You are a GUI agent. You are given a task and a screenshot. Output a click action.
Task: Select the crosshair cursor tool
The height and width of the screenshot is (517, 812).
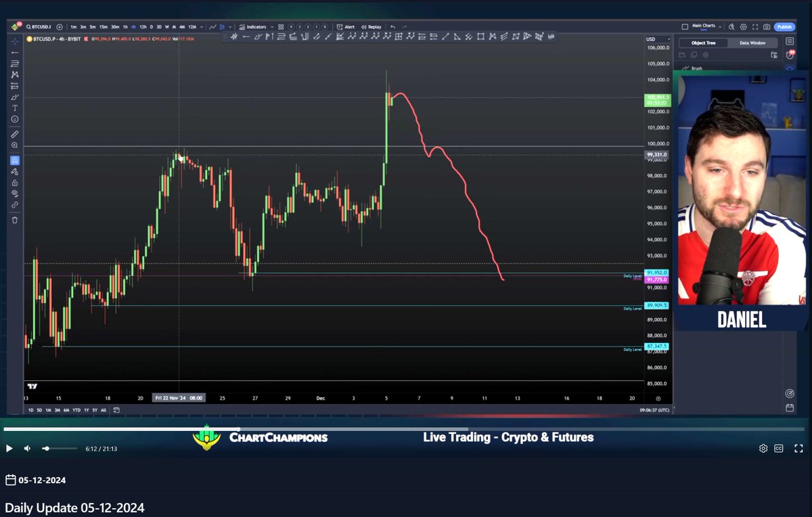coord(15,41)
